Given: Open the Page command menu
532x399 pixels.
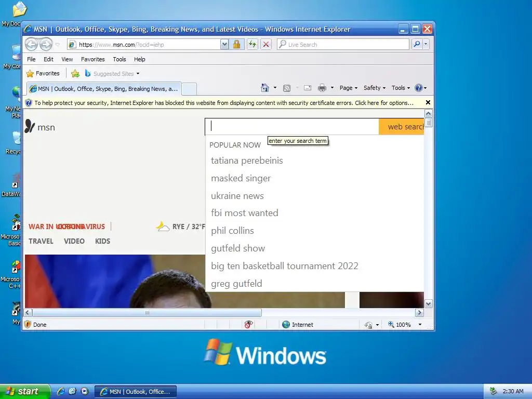Looking at the screenshot, I should tap(349, 88).
